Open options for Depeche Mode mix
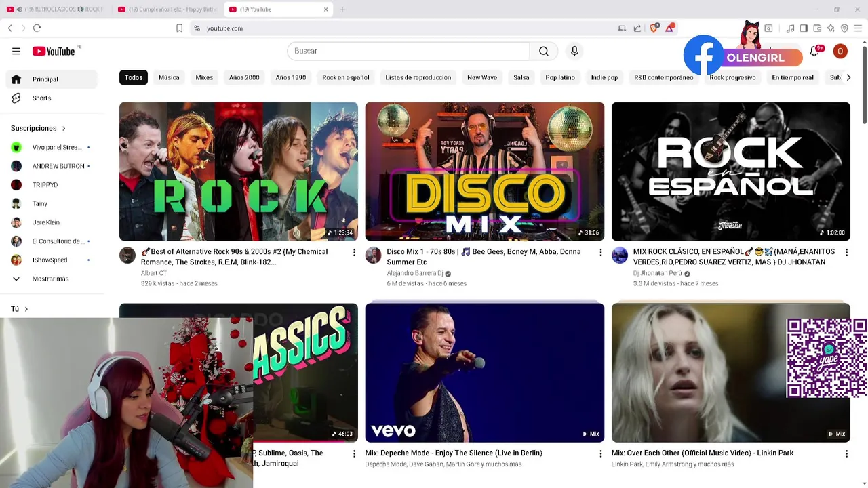 click(x=600, y=453)
